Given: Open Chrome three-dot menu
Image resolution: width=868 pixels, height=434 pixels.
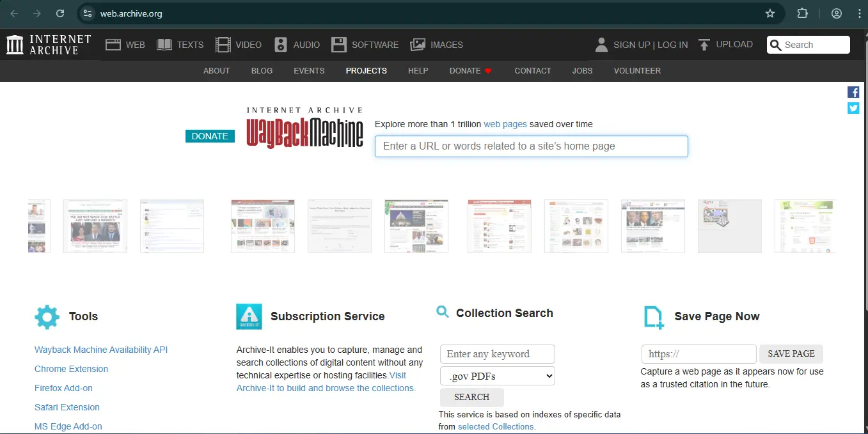Looking at the screenshot, I should tap(859, 13).
